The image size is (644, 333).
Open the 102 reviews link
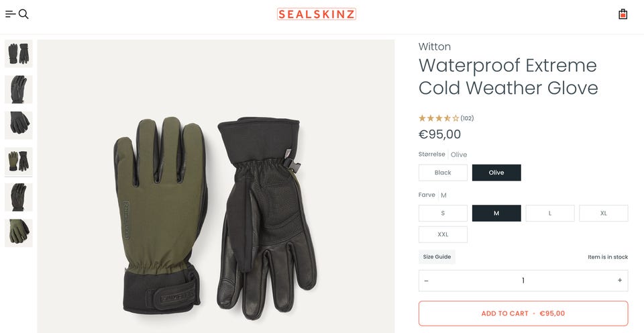click(x=467, y=118)
